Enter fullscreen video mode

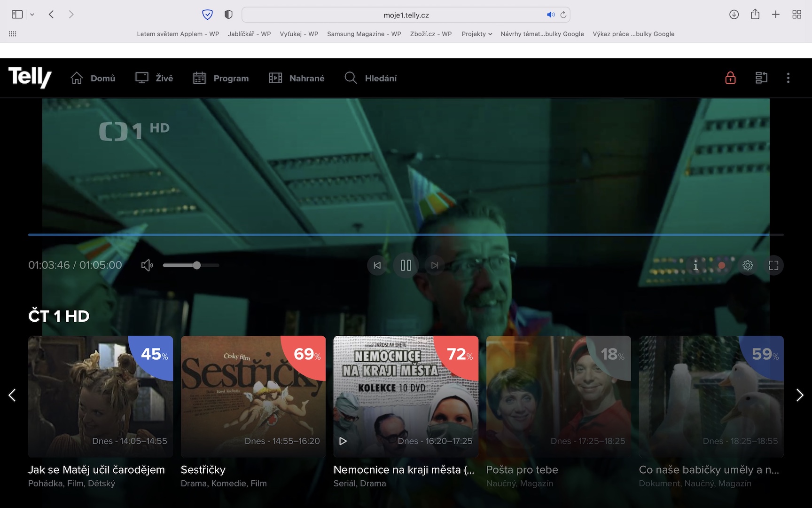tap(773, 265)
